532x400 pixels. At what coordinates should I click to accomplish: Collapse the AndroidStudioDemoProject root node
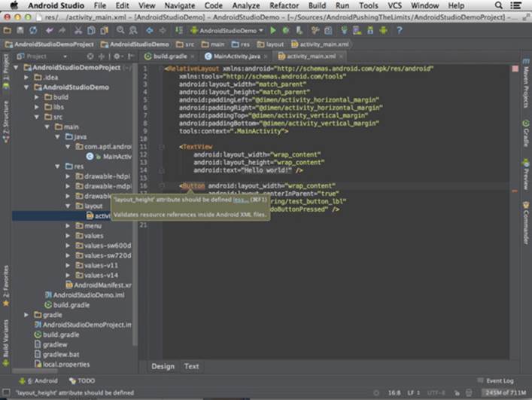16,68
